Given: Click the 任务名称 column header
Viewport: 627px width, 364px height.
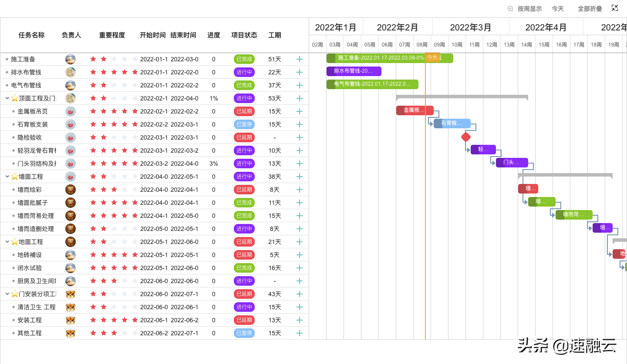Looking at the screenshot, I should tap(31, 35).
